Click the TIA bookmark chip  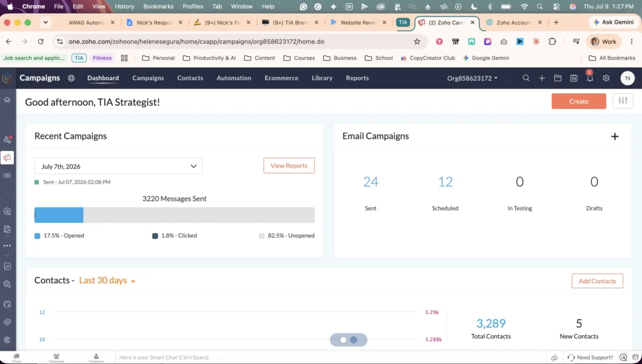pyautogui.click(x=79, y=58)
